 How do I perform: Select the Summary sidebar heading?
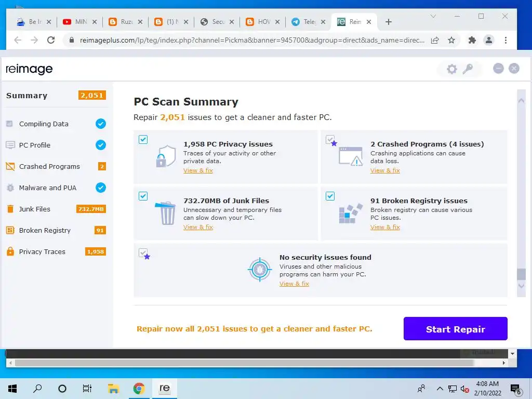pos(27,96)
